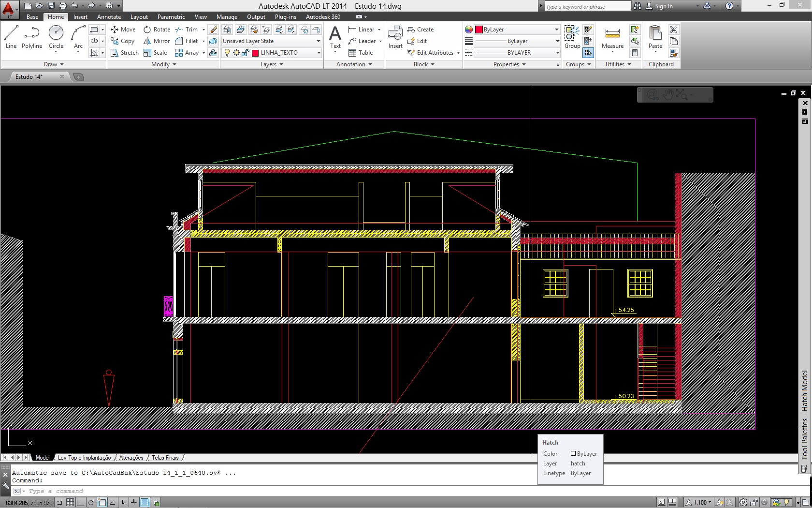Toggle Polar tracking in status bar

pos(91,503)
